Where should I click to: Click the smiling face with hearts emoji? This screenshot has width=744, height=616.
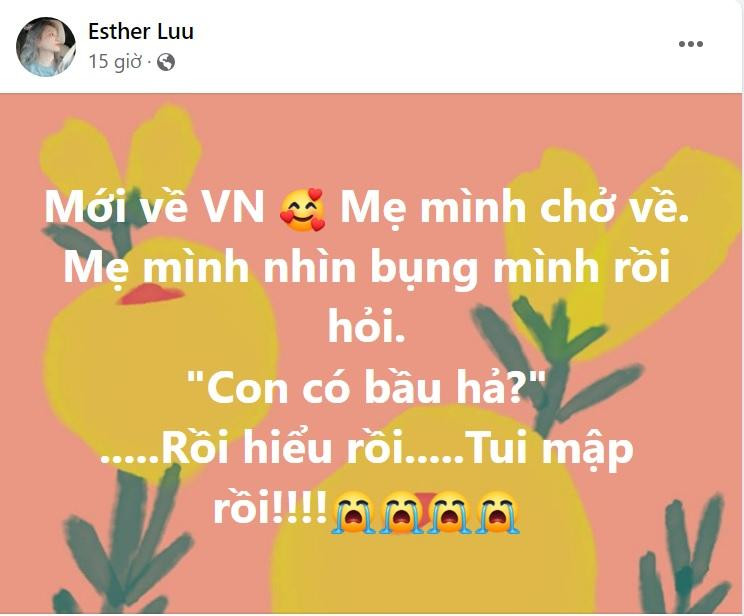pyautogui.click(x=302, y=209)
